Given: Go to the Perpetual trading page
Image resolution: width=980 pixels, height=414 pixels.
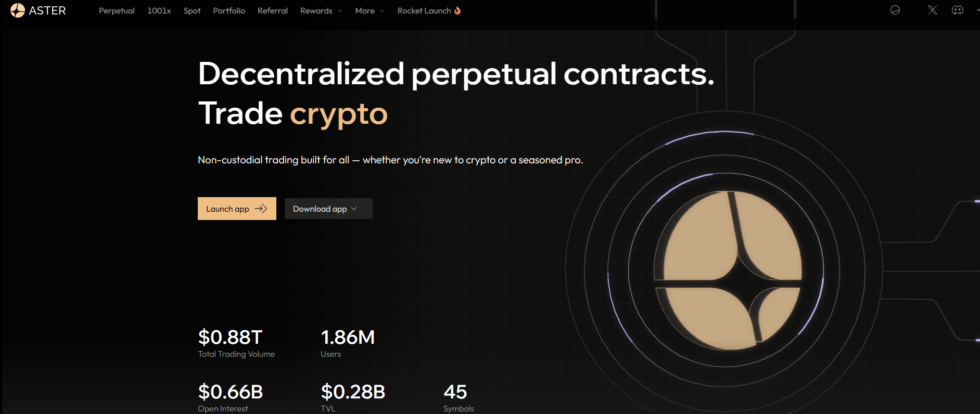Looking at the screenshot, I should [117, 11].
